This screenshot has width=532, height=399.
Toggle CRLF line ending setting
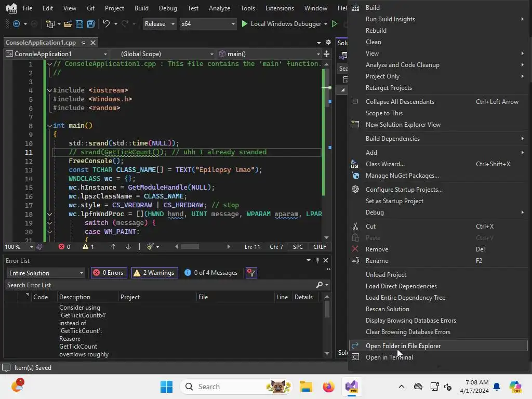(x=320, y=247)
